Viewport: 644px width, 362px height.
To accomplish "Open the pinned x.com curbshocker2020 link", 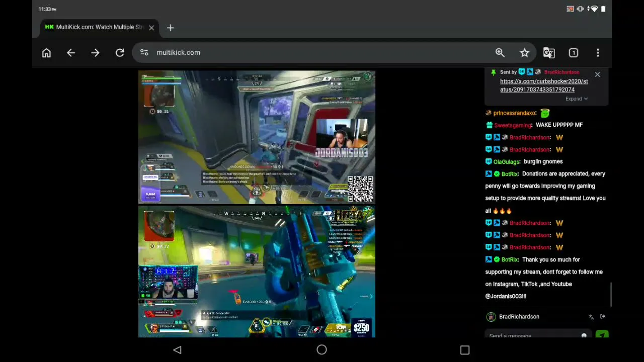I will [544, 85].
